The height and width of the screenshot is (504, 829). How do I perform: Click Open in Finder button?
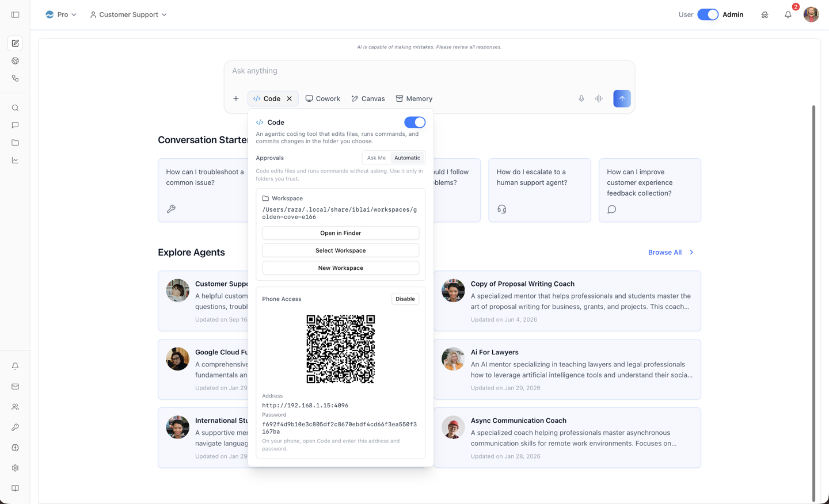pos(340,233)
